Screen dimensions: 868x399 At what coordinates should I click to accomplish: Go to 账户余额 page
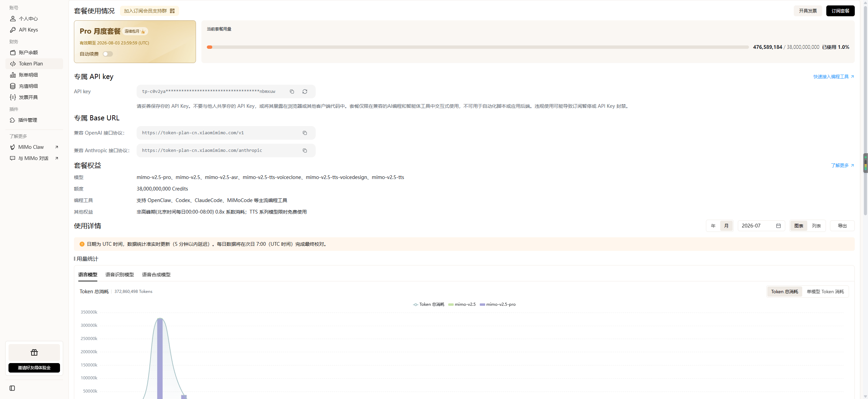34,53
